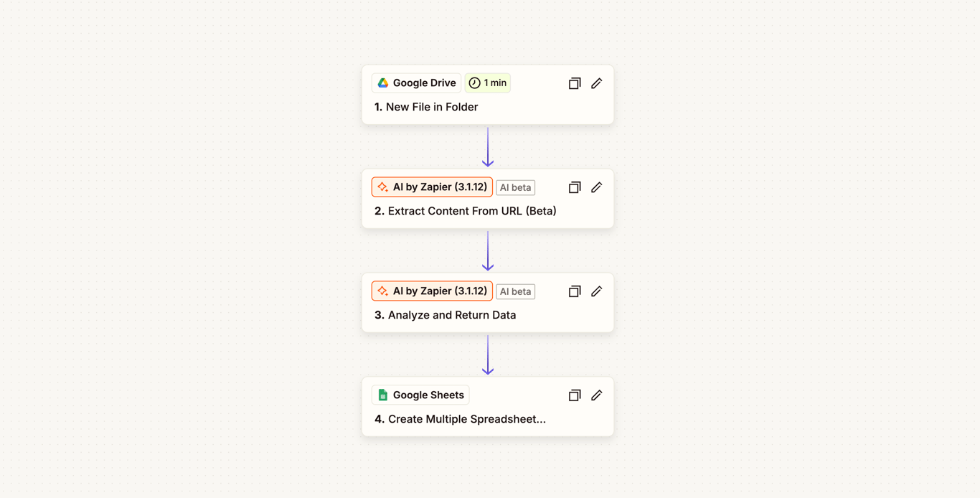Open the 1 min trigger timing badge
The image size is (980, 498).
[488, 83]
